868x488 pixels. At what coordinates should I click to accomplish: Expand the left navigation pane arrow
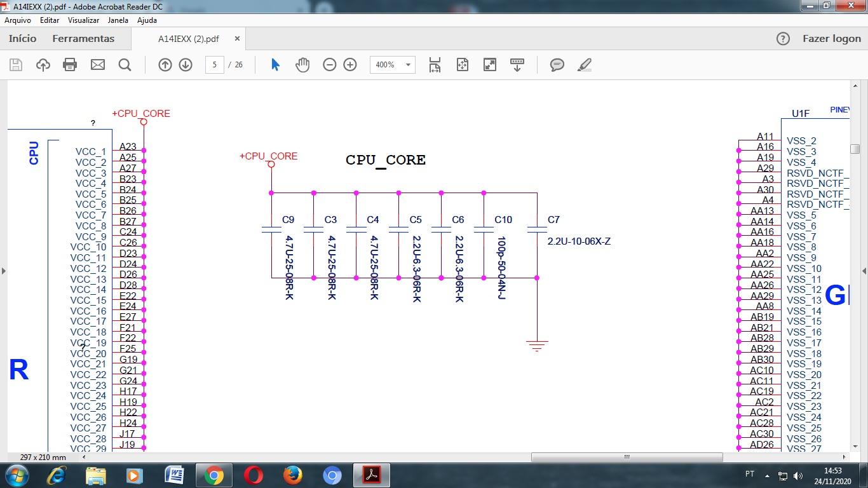tap(3, 271)
